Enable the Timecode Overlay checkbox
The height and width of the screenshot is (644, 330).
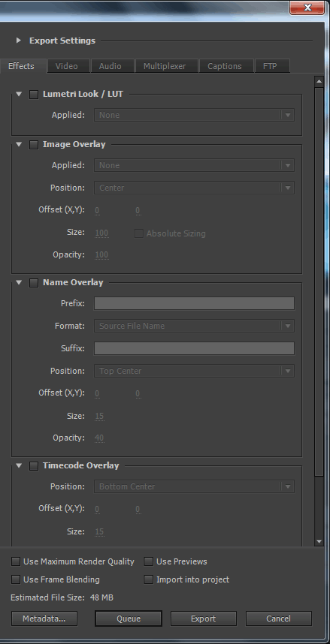[x=34, y=466]
